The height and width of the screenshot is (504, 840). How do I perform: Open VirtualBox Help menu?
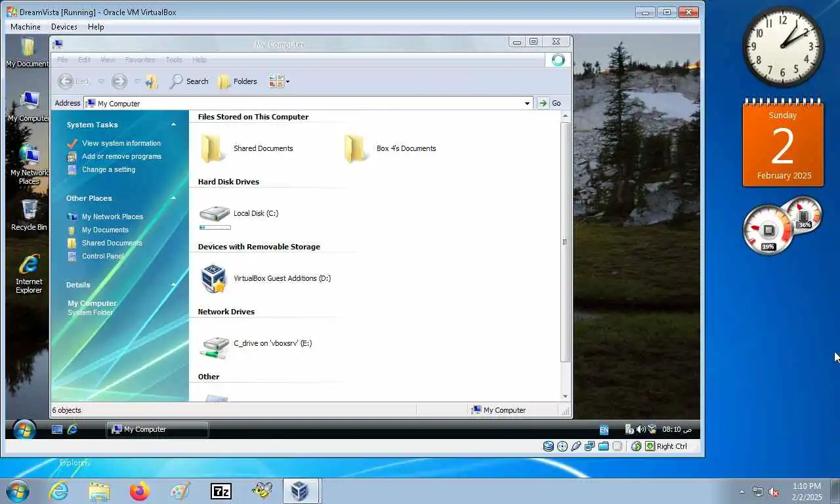pyautogui.click(x=96, y=27)
